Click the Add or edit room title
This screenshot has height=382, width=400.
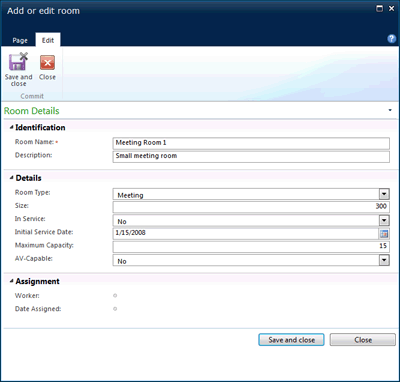click(43, 11)
